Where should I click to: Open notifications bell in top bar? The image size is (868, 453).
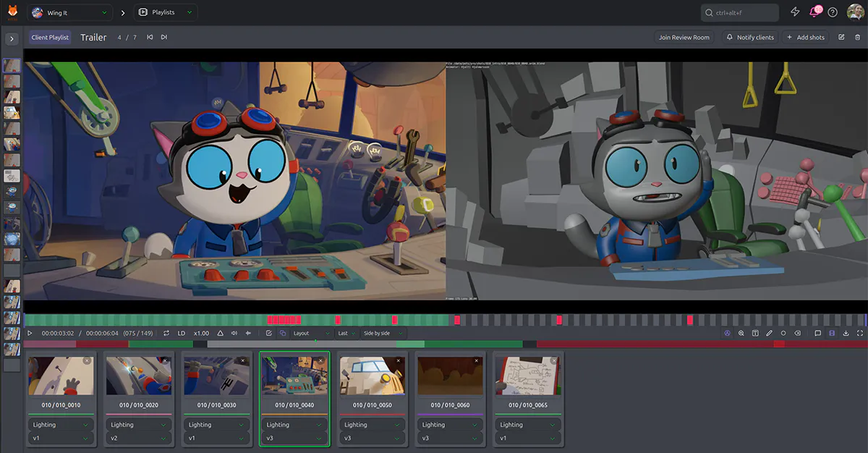point(814,12)
